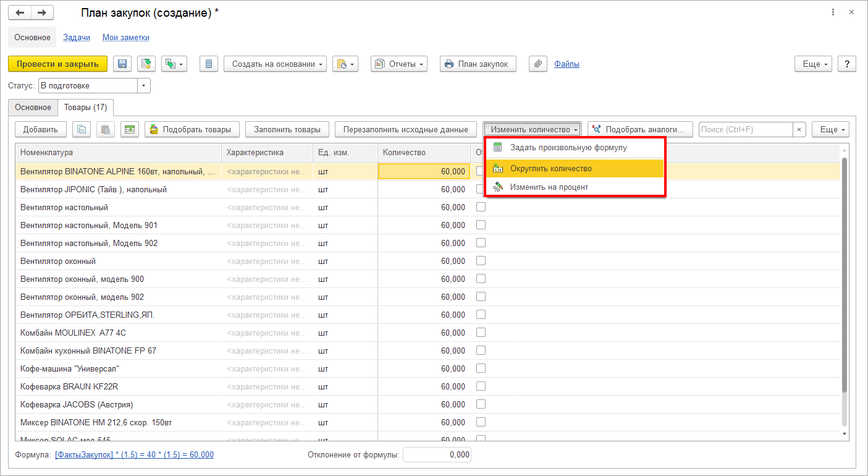This screenshot has width=868, height=476.
Task: Click Заполнить товары button
Action: (287, 129)
